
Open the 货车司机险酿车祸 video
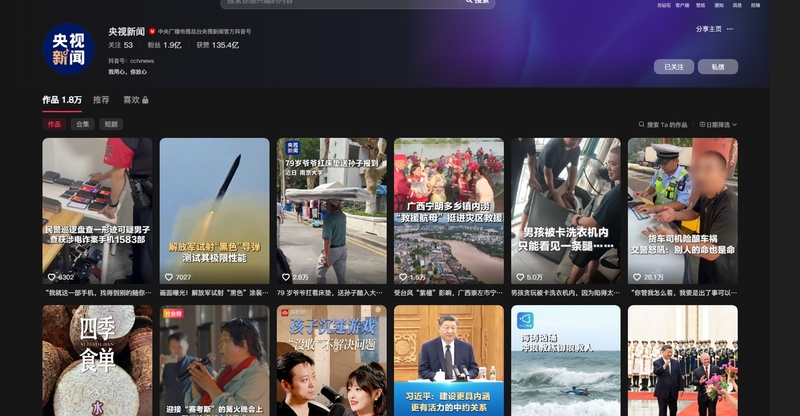683,211
